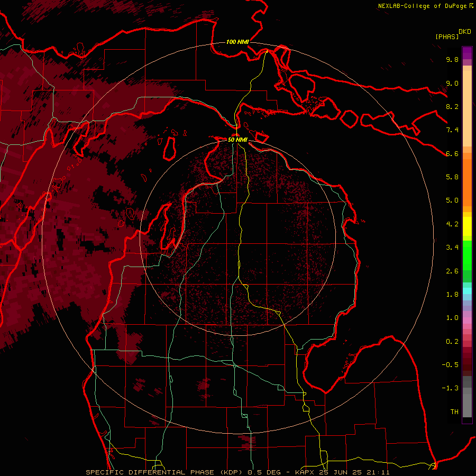This screenshot has width=476, height=476.
Task: Click the 3.4 scale value
Action: click(452, 248)
